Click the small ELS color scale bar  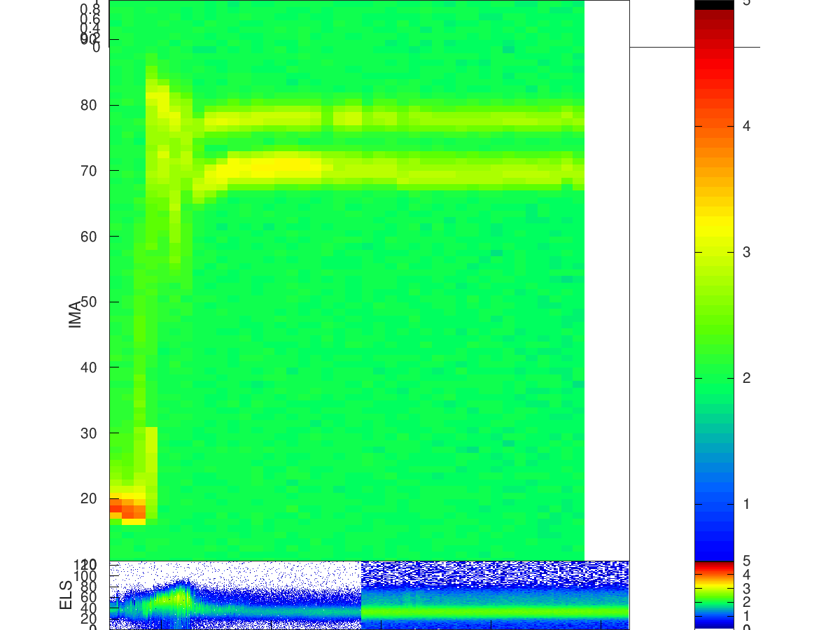click(x=714, y=595)
